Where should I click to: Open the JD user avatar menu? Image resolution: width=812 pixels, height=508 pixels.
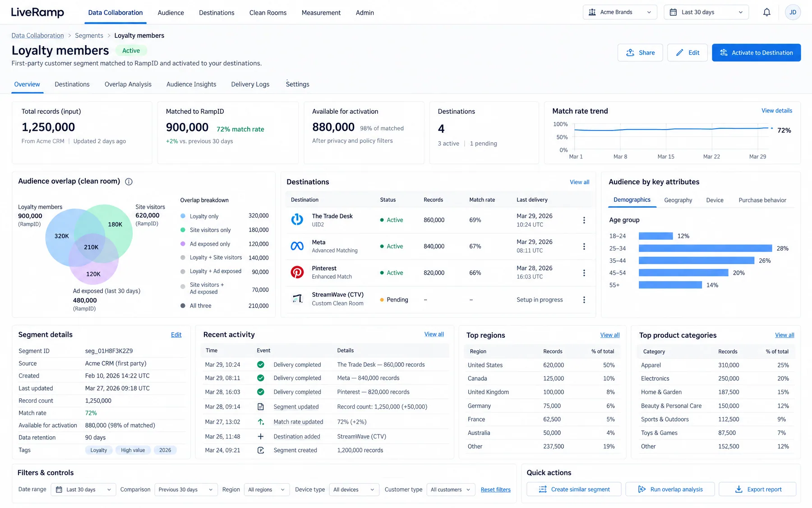click(x=793, y=12)
